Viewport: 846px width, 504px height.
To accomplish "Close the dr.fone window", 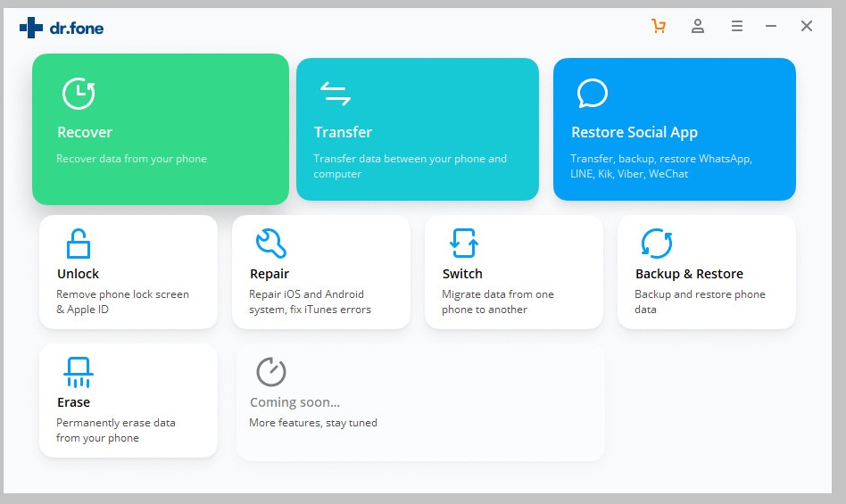I will [x=807, y=26].
